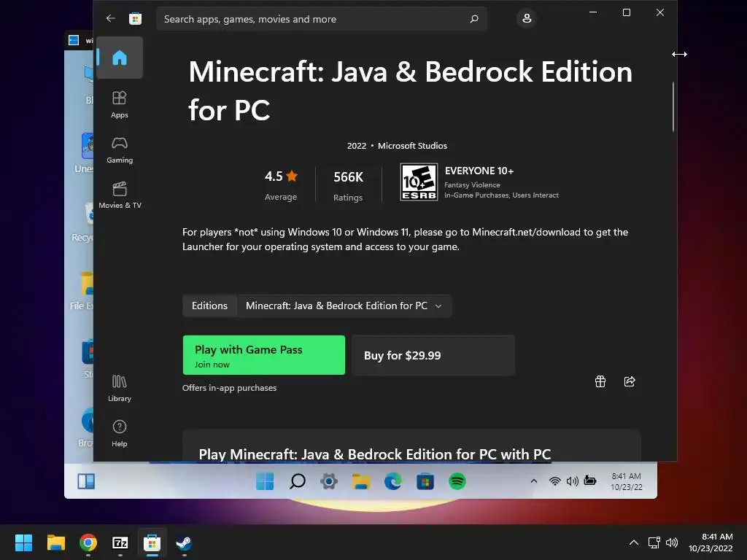Image resolution: width=747 pixels, height=560 pixels.
Task: Open 7-Zip on host taskbar
Action: coord(120,542)
